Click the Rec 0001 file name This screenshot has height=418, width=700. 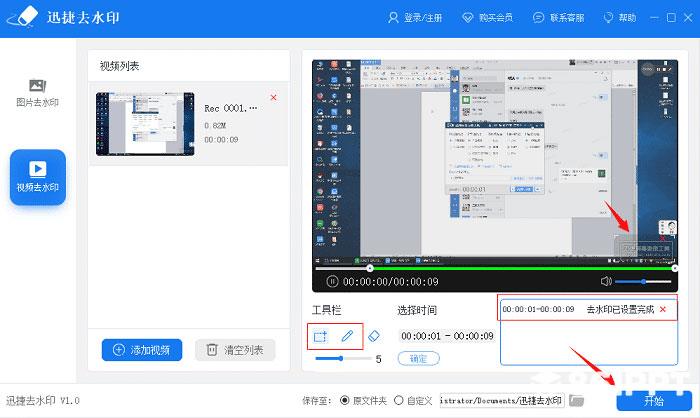(x=230, y=109)
